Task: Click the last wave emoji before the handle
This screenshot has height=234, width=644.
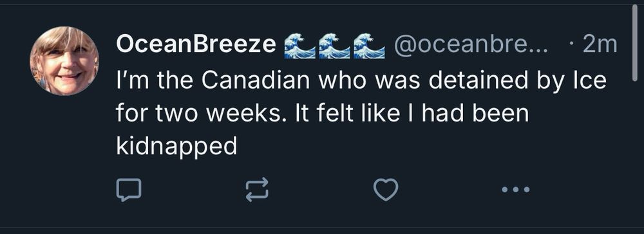Action: pyautogui.click(x=369, y=46)
